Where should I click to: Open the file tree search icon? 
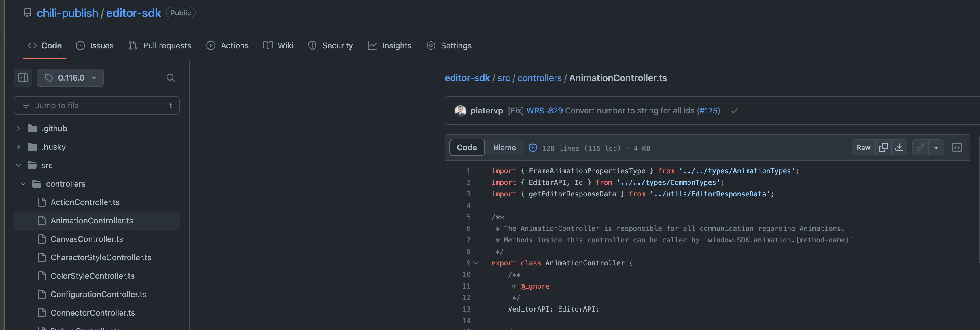[x=170, y=77]
